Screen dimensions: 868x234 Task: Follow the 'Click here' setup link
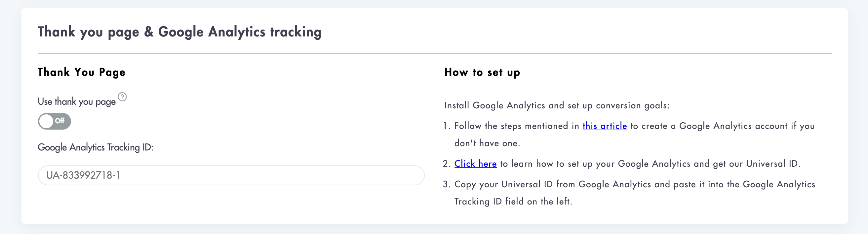[475, 164]
